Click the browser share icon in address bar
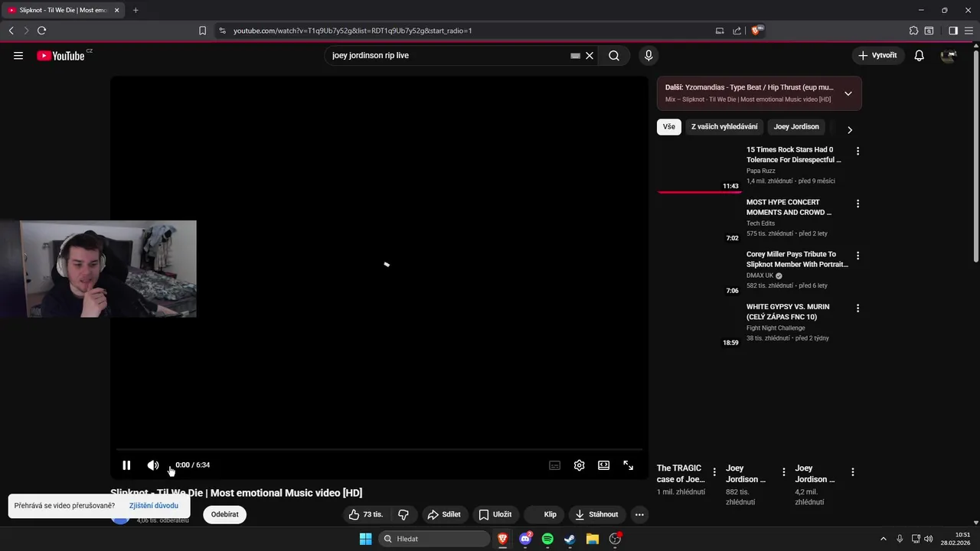This screenshot has height=551, width=980. [737, 31]
